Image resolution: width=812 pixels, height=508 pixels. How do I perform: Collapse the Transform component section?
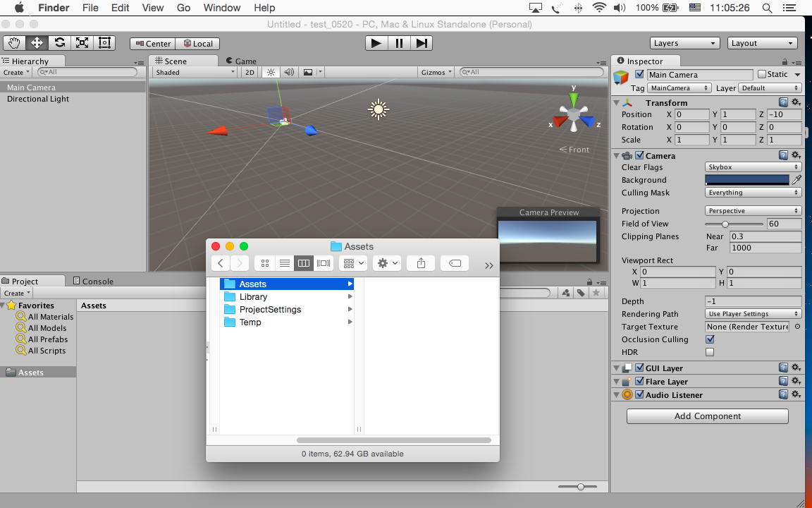[617, 103]
